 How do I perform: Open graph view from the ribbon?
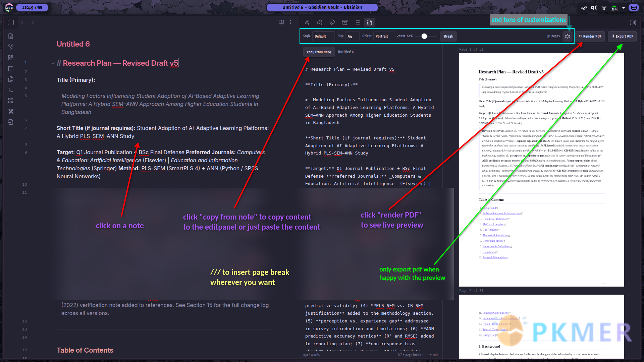click(x=11, y=47)
